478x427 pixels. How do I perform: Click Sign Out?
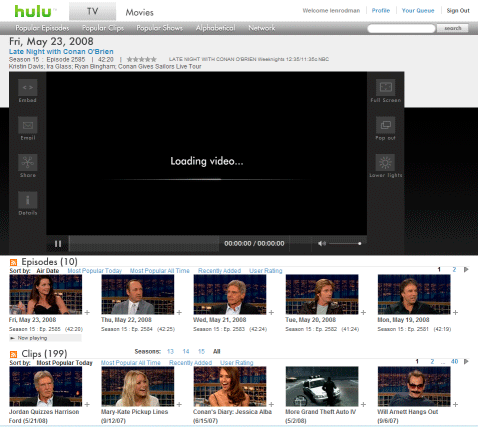[x=458, y=11]
